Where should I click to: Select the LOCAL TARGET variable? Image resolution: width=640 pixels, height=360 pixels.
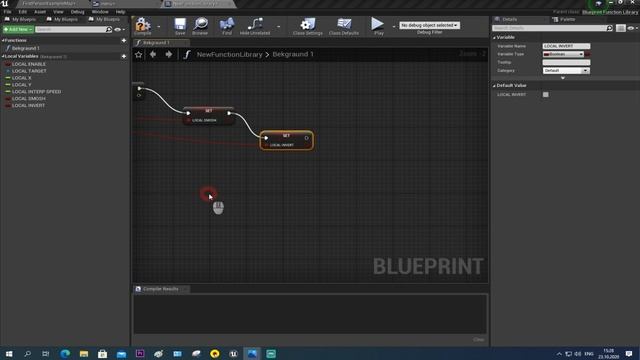(x=29, y=71)
